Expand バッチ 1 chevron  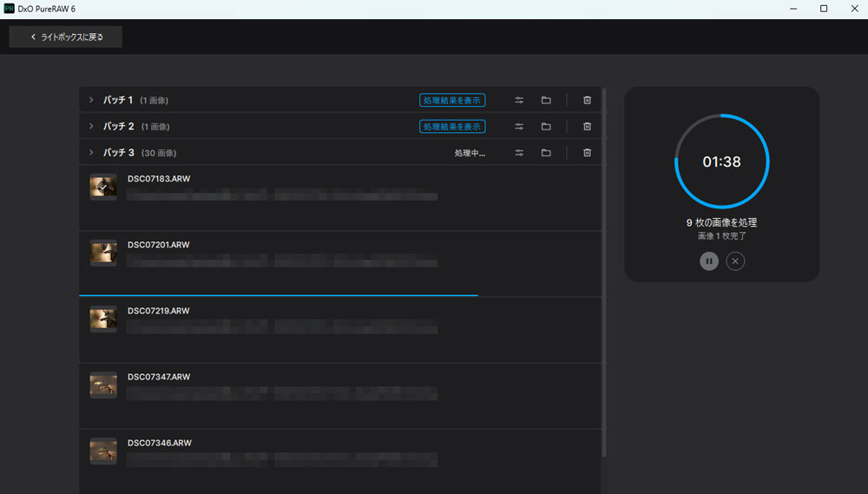[90, 101]
